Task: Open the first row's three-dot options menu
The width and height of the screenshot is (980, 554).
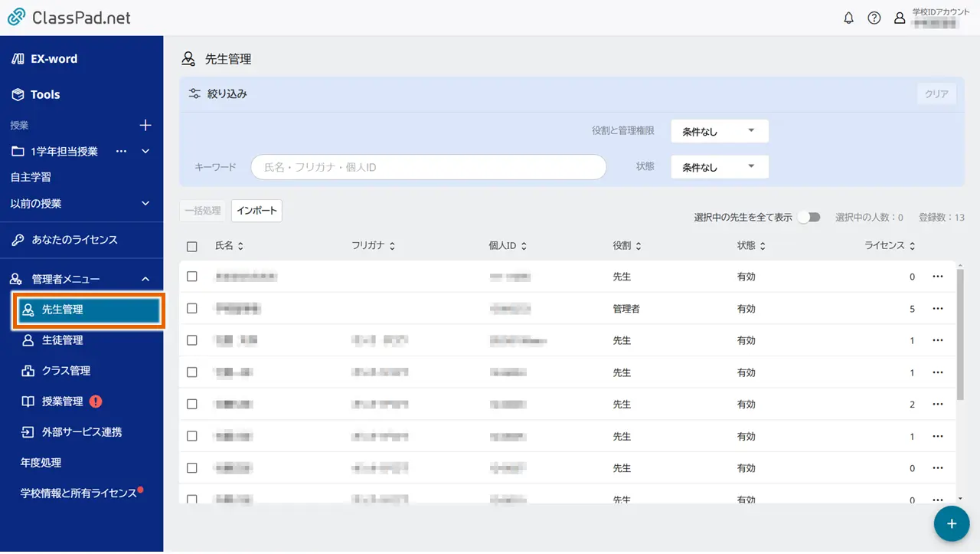Action: (x=938, y=276)
